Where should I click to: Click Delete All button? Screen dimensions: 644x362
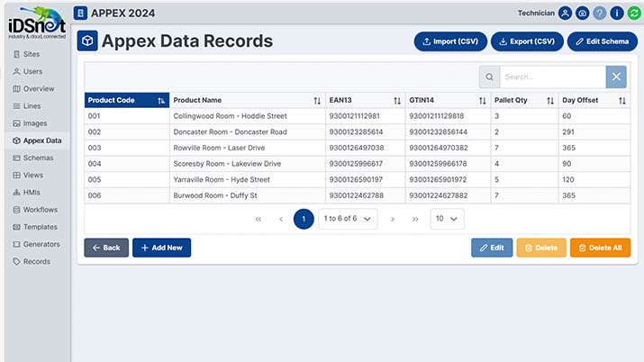click(600, 248)
